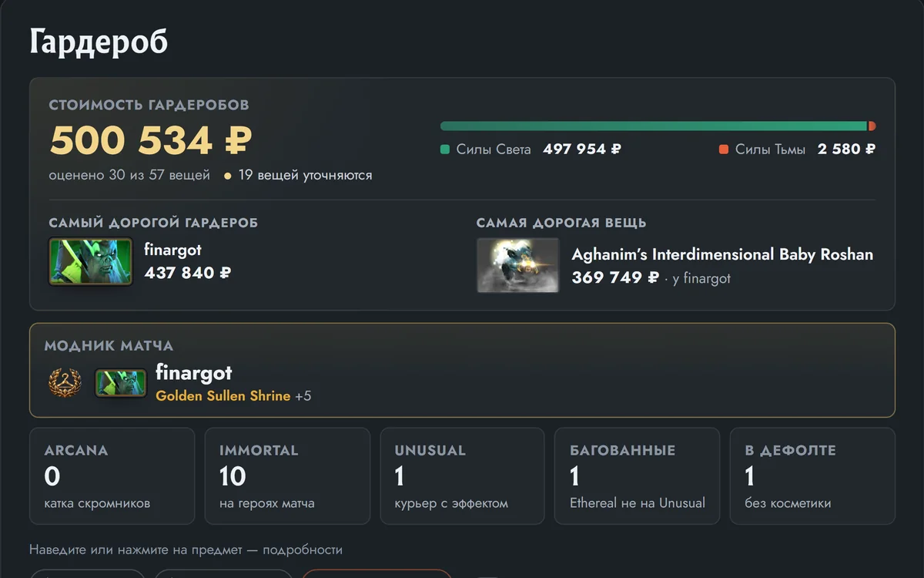
Task: Click finargot under Самый дорогой гардероб
Action: 172,250
